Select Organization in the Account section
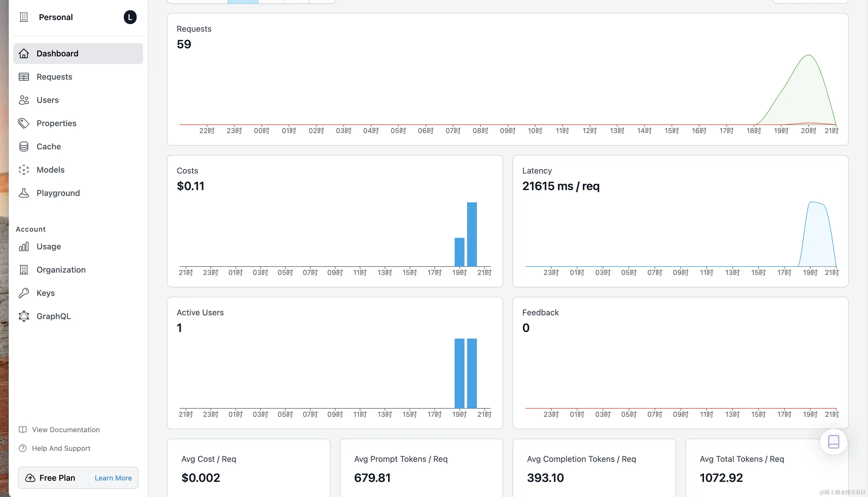 point(61,270)
